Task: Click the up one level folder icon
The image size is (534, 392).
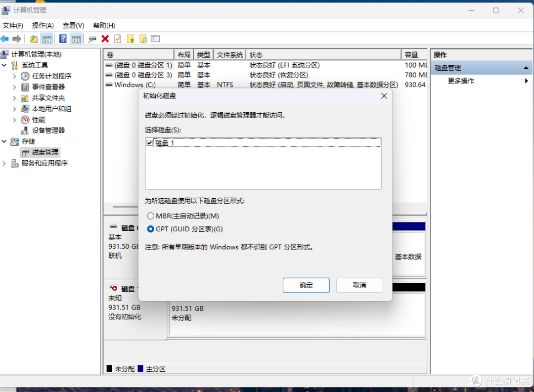Action: click(34, 39)
